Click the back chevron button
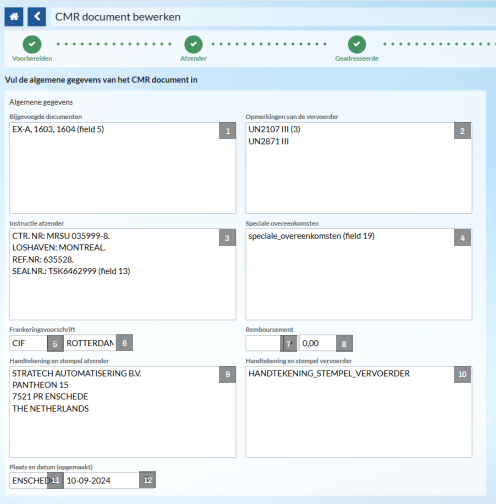 (x=37, y=17)
